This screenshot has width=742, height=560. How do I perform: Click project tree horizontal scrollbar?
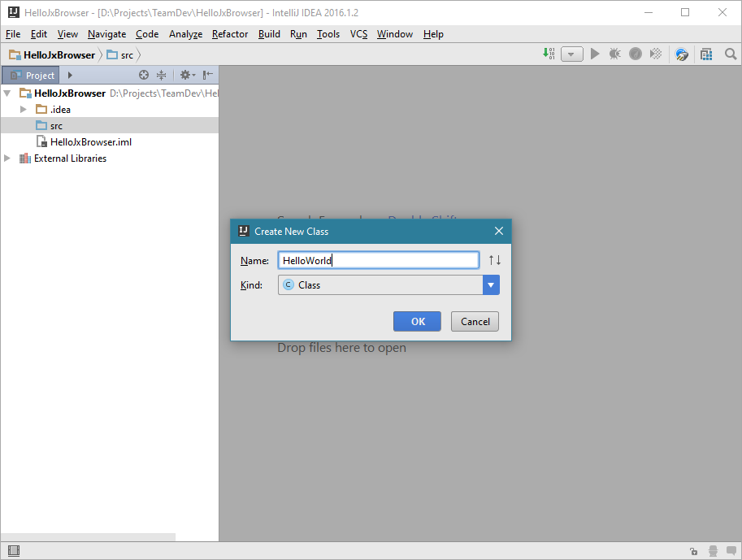tap(88, 536)
